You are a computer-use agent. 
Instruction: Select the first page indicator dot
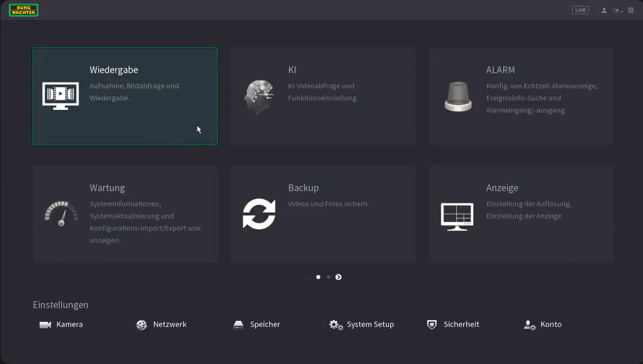[318, 277]
